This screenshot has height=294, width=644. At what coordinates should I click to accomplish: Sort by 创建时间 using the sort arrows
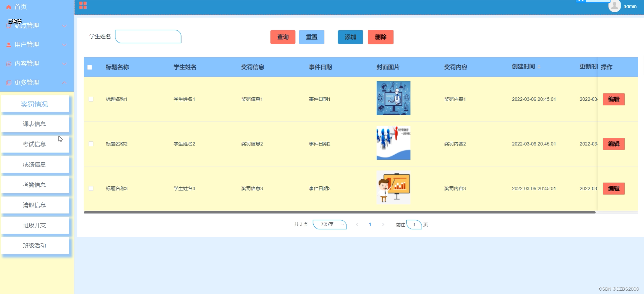click(539, 67)
